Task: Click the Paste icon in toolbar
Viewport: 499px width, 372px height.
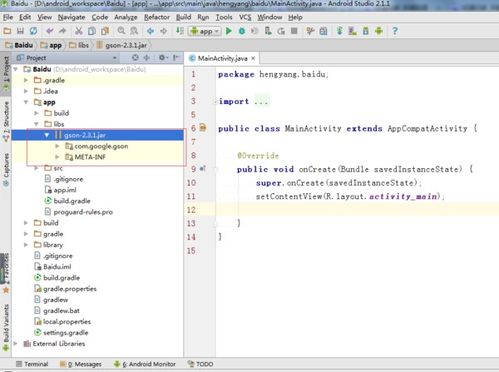Action: coord(105,31)
